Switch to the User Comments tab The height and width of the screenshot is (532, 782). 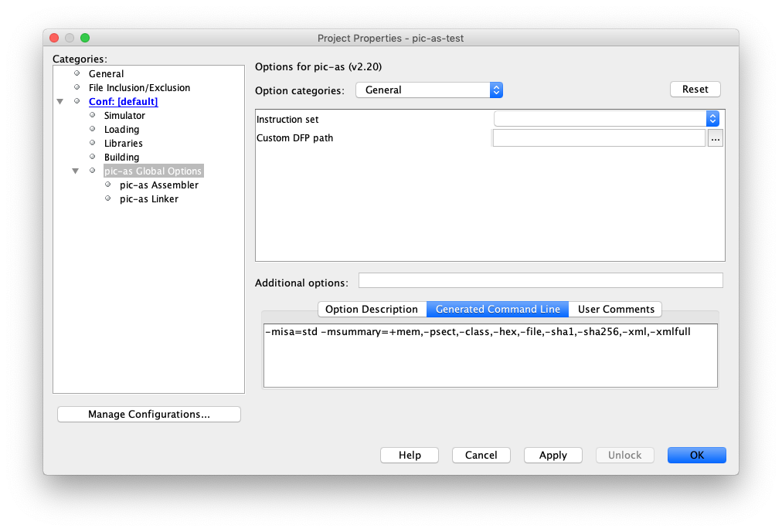616,310
